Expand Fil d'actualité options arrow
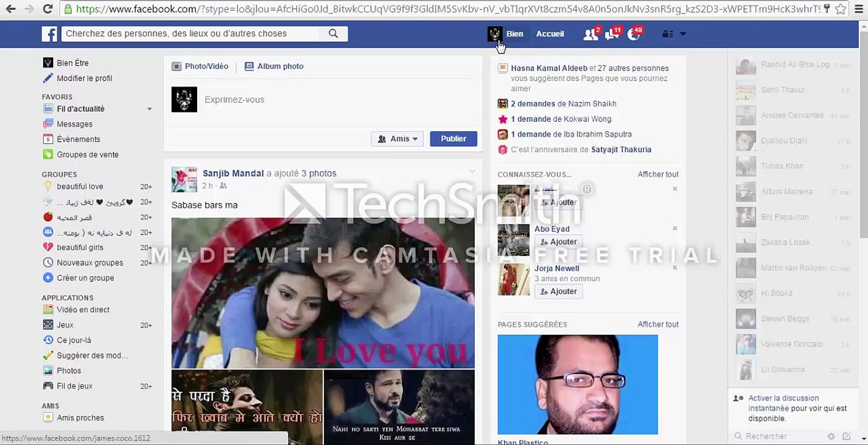This screenshot has height=445, width=868. tap(149, 109)
